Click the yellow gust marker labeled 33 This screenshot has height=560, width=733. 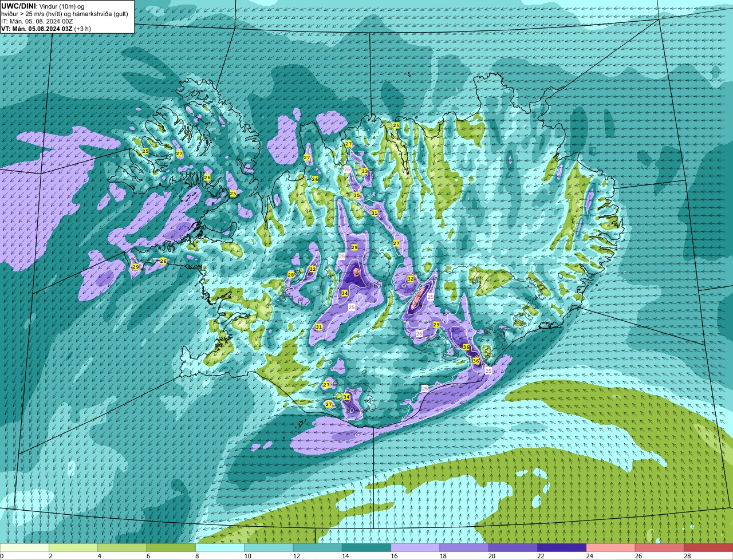pyautogui.click(x=365, y=171)
